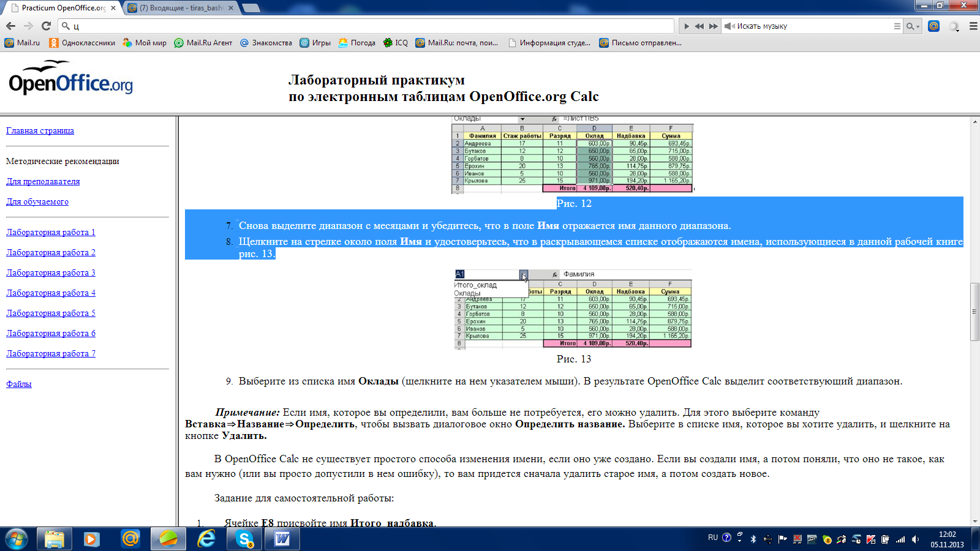Viewport: 980px width, 551px height.
Task: Click the Bluetooth tray icon
Action: (753, 539)
